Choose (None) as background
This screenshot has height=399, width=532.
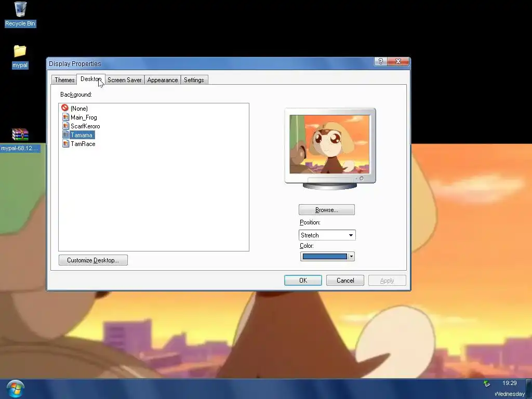(79, 109)
